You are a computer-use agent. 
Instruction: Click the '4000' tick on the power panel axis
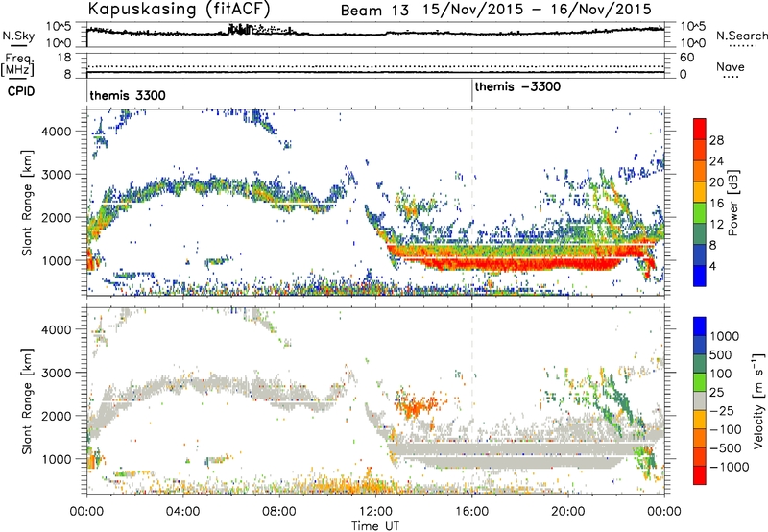pyautogui.click(x=57, y=132)
